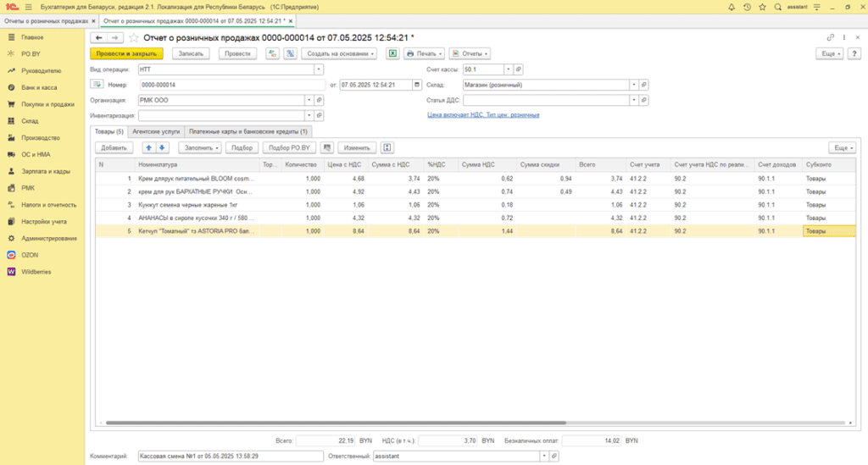Click the 8,64 price cell of Кетчуп row
868x465 pixels.
(x=347, y=231)
